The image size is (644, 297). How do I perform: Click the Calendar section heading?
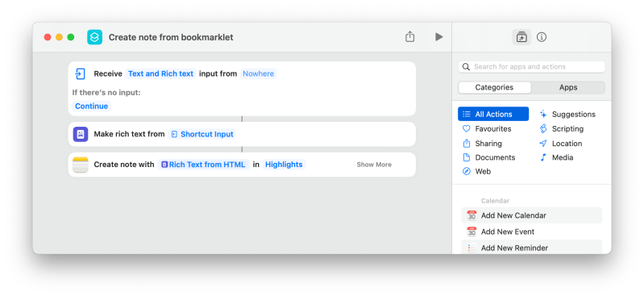coord(495,201)
